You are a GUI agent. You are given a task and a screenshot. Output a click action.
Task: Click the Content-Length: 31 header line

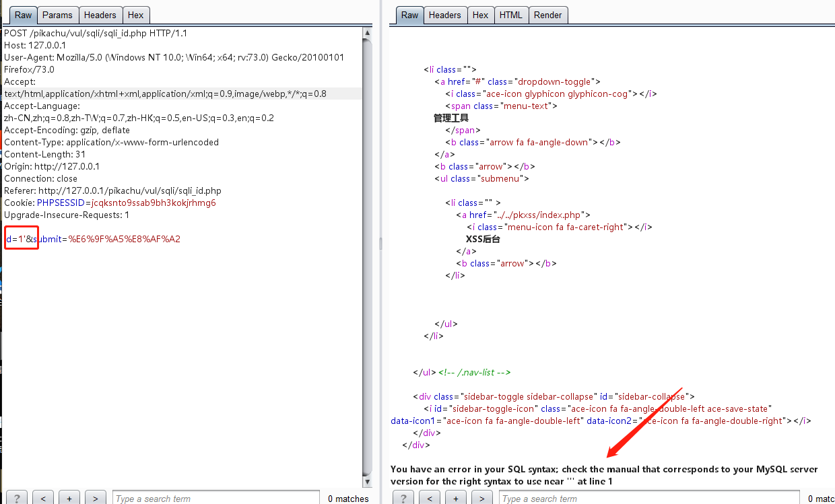pos(44,154)
